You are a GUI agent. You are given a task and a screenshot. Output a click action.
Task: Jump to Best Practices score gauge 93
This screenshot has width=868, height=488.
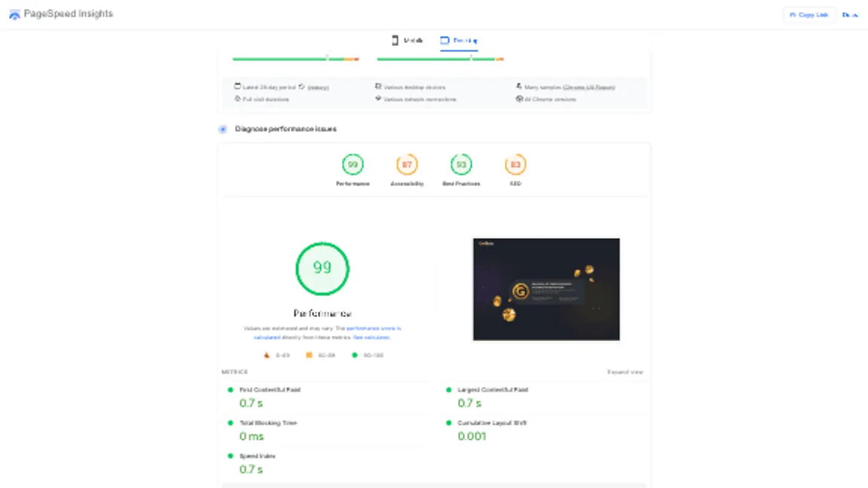pyautogui.click(x=461, y=164)
